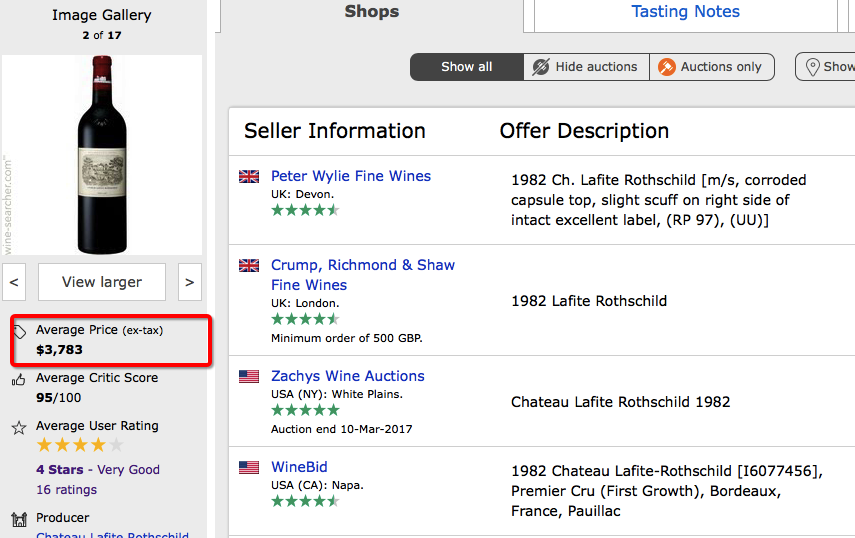Go to previous gallery image

14,282
